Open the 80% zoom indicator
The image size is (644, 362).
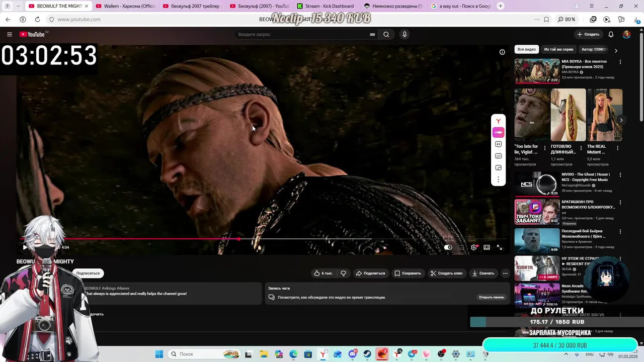[567, 19]
